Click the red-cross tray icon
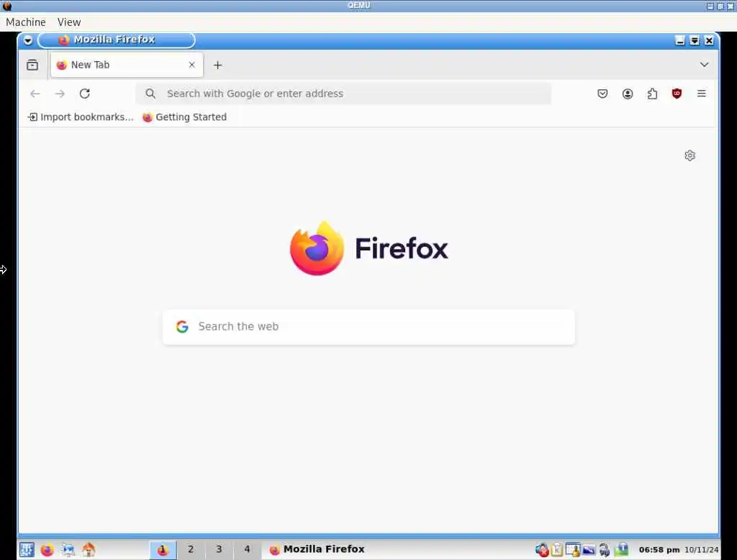Image resolution: width=737 pixels, height=560 pixels. click(541, 549)
